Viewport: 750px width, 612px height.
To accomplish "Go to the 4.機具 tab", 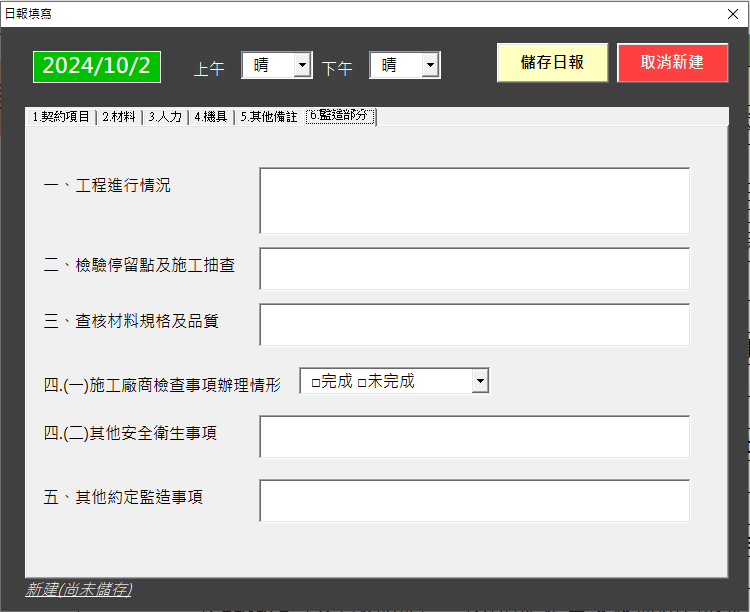I will tap(211, 117).
